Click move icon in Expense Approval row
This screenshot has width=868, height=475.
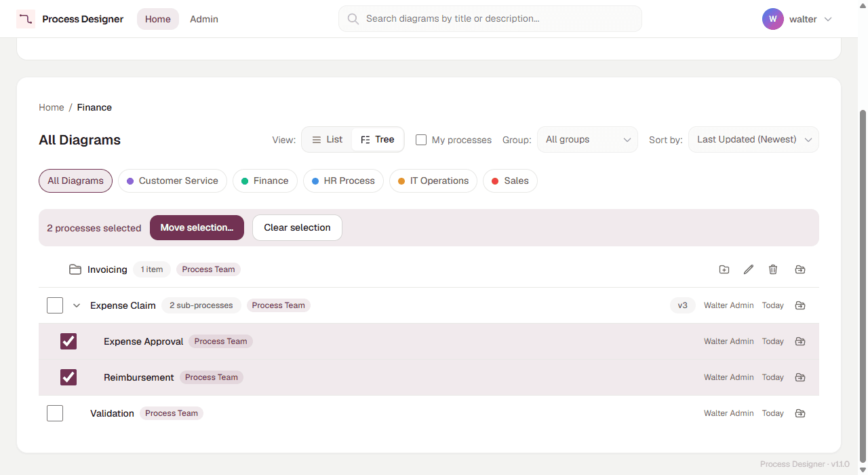click(x=800, y=341)
